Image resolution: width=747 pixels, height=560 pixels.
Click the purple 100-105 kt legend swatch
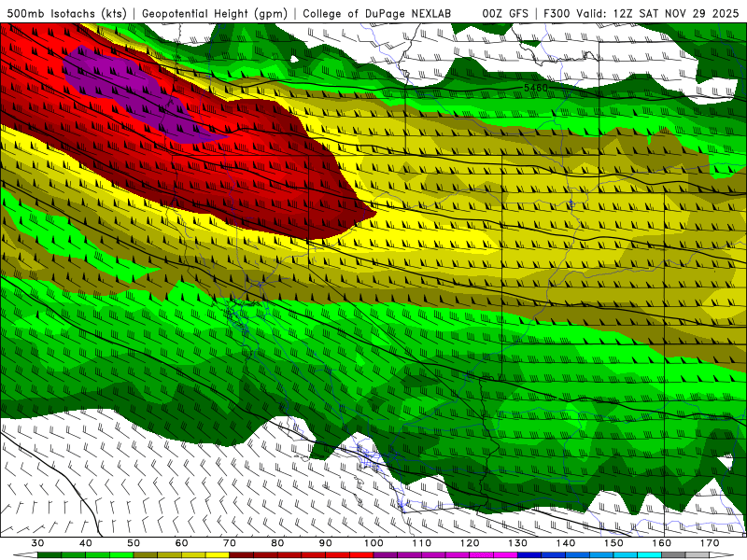386,555
